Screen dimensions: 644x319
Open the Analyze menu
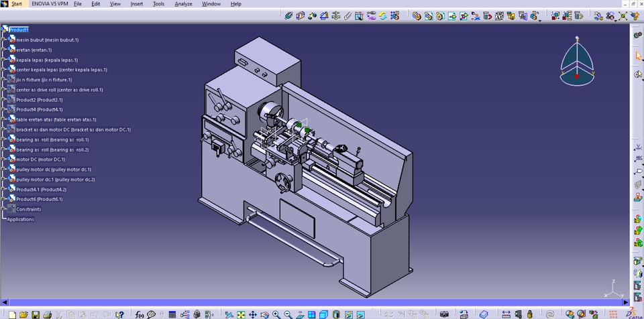click(182, 4)
